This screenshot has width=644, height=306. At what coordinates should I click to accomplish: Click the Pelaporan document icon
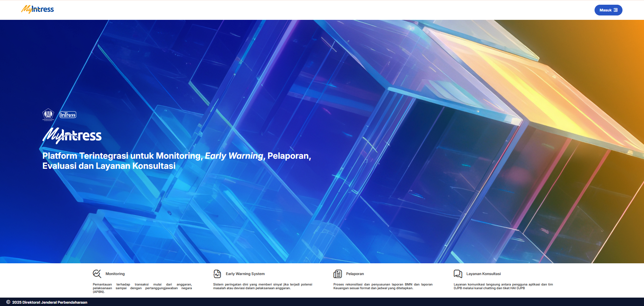pyautogui.click(x=338, y=274)
